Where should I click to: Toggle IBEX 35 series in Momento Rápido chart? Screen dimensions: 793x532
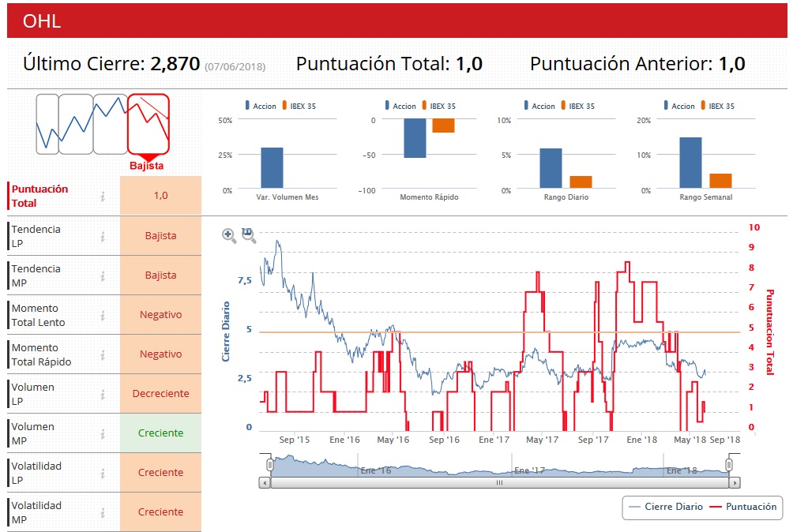[439, 106]
